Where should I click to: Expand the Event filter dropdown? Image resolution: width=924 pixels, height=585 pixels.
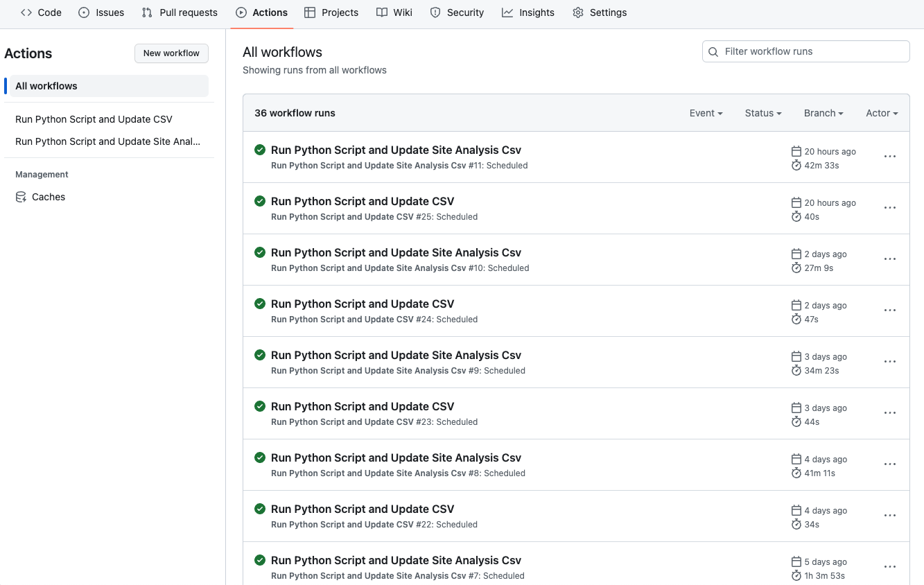[x=706, y=113]
